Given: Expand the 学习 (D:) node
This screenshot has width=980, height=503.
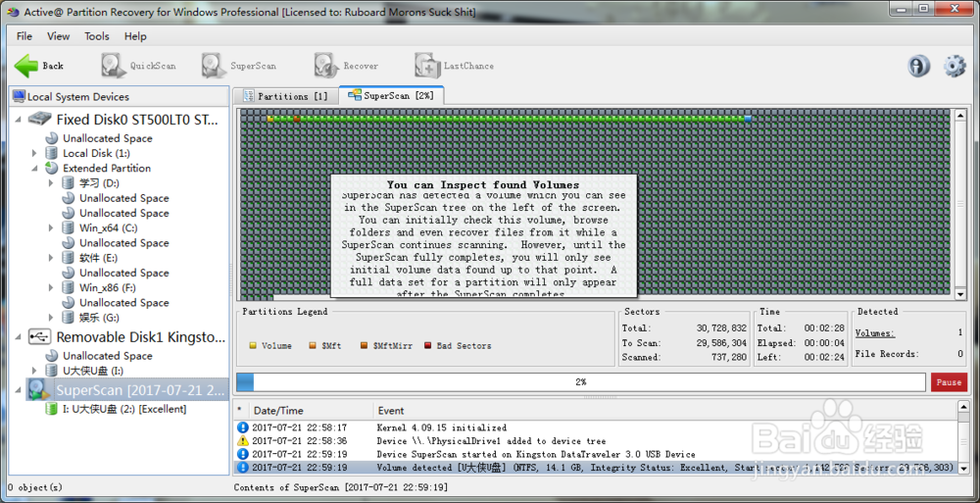Looking at the screenshot, I should click(x=51, y=183).
